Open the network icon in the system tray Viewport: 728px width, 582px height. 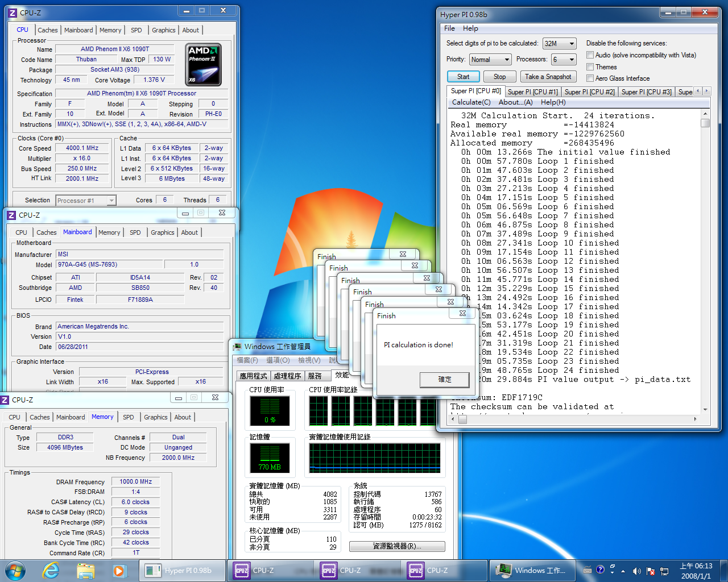pos(664,571)
